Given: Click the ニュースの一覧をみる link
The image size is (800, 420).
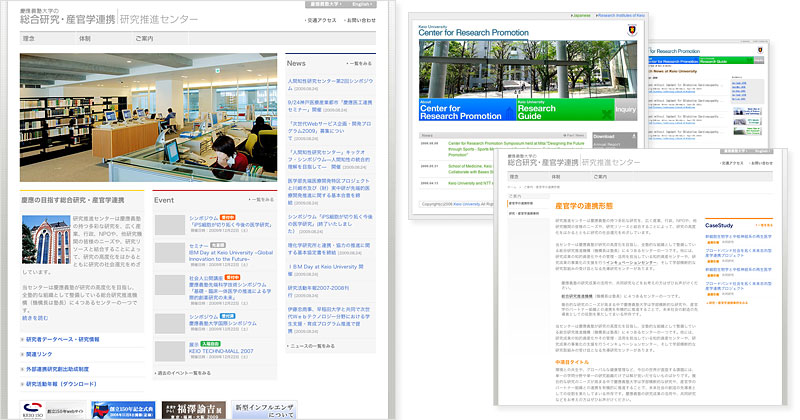Looking at the screenshot, I should point(311,346).
